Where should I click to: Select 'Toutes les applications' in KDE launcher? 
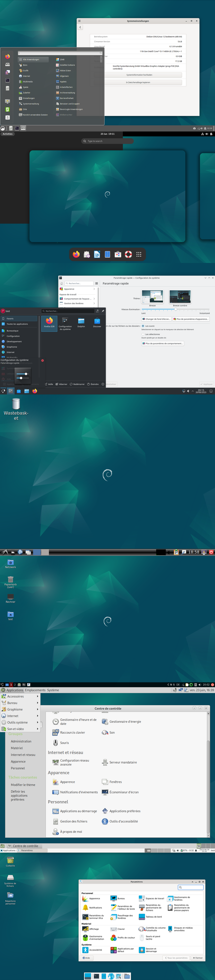pyautogui.click(x=19, y=324)
